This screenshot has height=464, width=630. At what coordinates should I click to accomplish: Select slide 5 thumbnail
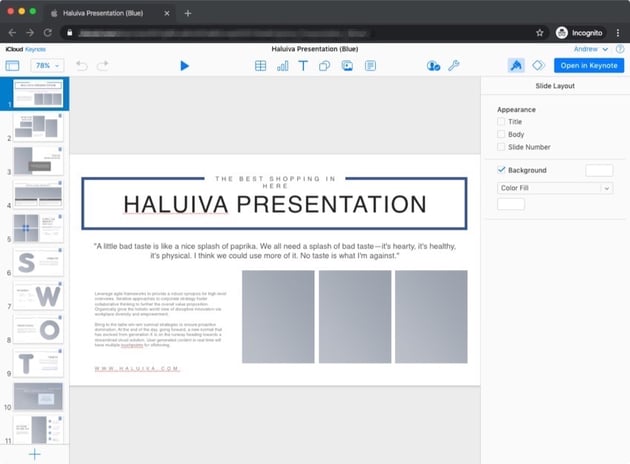coord(38,228)
